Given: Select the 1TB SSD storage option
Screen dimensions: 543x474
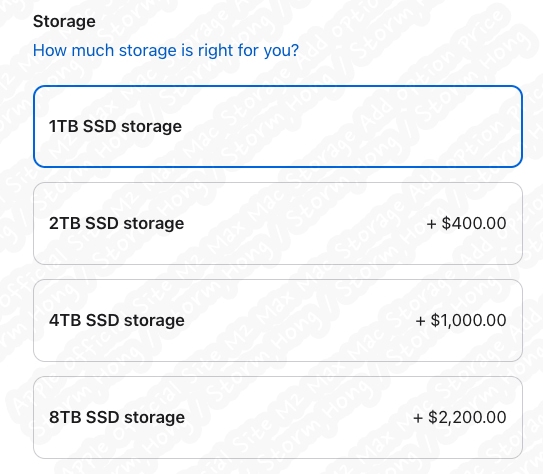Looking at the screenshot, I should click(x=278, y=126).
